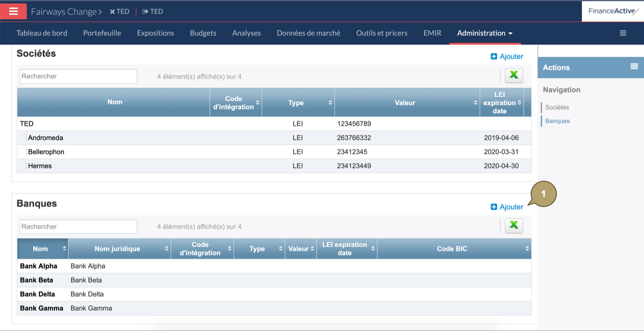The image size is (644, 331).
Task: Expand the Administration dropdown menu
Action: coord(485,33)
